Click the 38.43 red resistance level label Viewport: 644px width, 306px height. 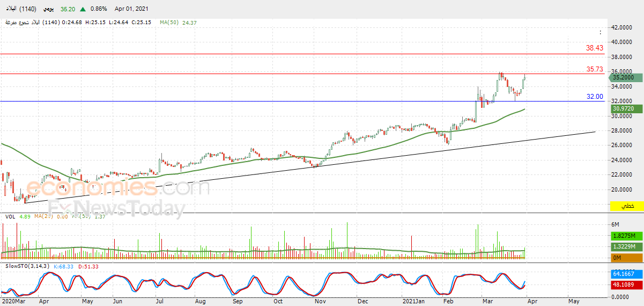tap(595, 48)
